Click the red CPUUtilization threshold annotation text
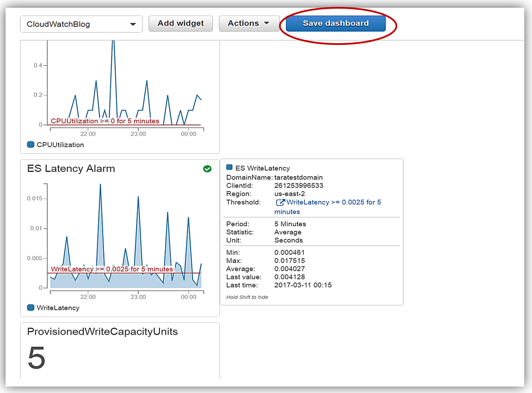The width and height of the screenshot is (532, 393). point(105,121)
